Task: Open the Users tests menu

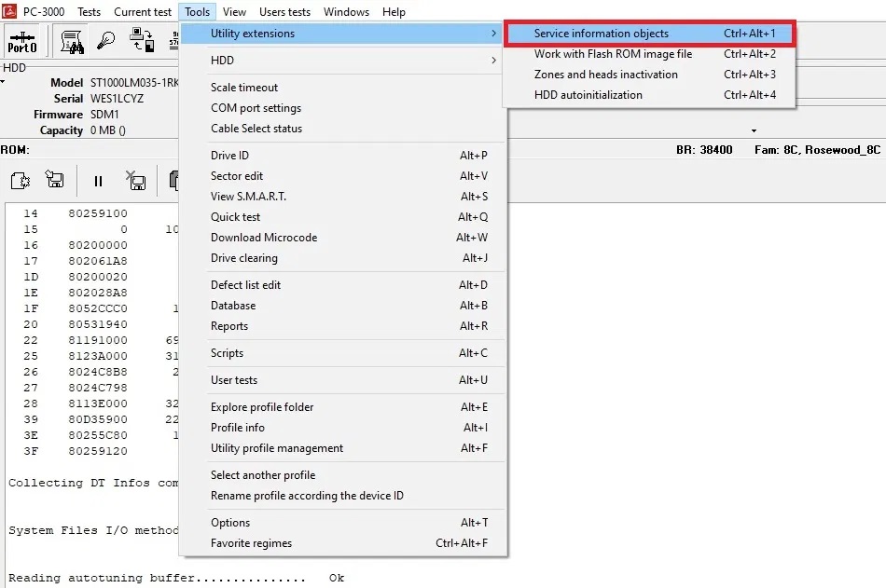Action: (284, 12)
